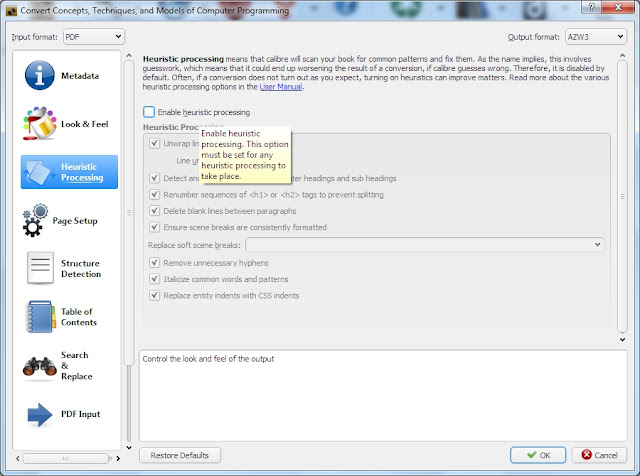Screen dimensions: 640x476
Task: Click the PDF Input arrow icon
Action: pos(40,414)
